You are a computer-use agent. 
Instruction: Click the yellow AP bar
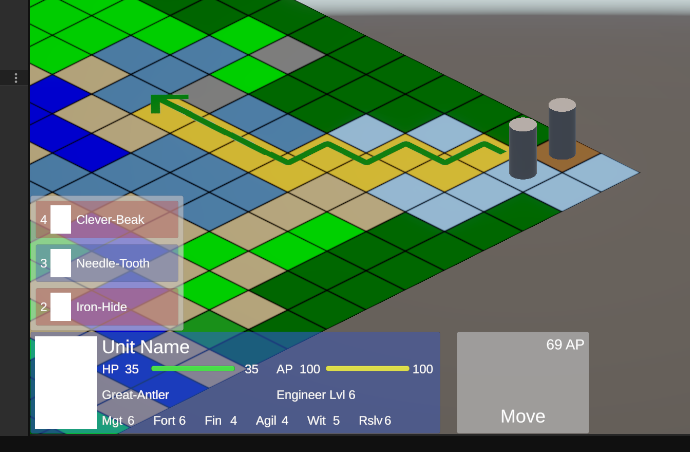pyautogui.click(x=367, y=369)
